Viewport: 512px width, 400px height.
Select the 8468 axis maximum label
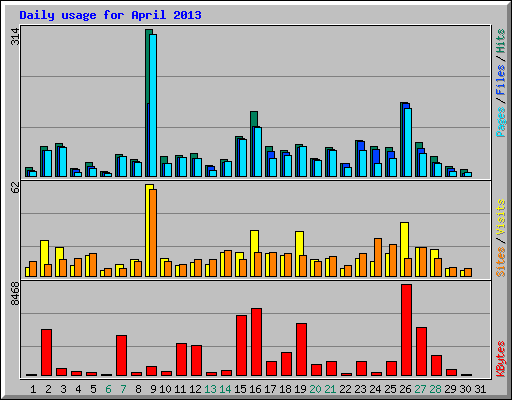tap(15, 294)
